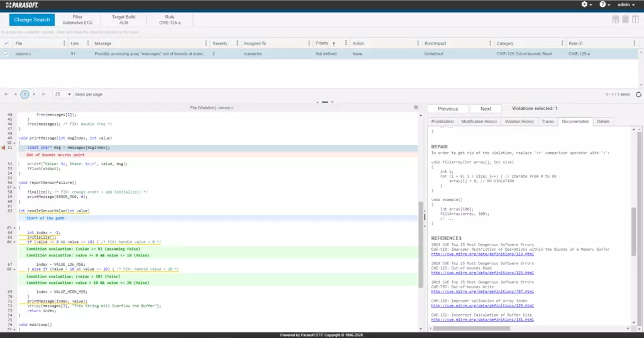Collapse code block at line 50
644x338 pixels.
(x=15, y=143)
